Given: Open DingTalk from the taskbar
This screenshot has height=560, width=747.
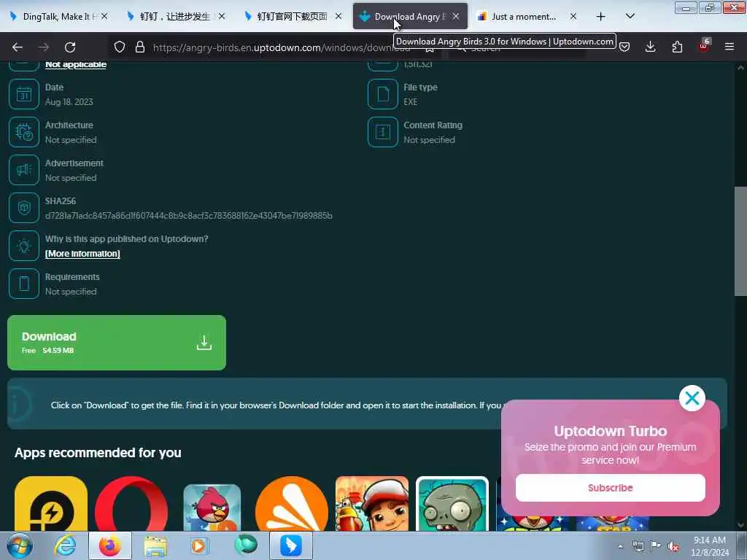Looking at the screenshot, I should point(291,545).
